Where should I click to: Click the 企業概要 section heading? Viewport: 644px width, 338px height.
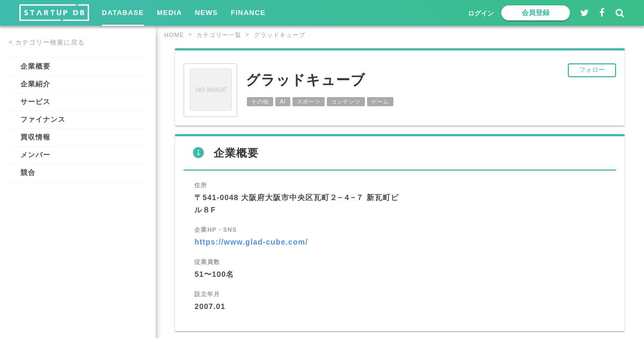(x=236, y=153)
